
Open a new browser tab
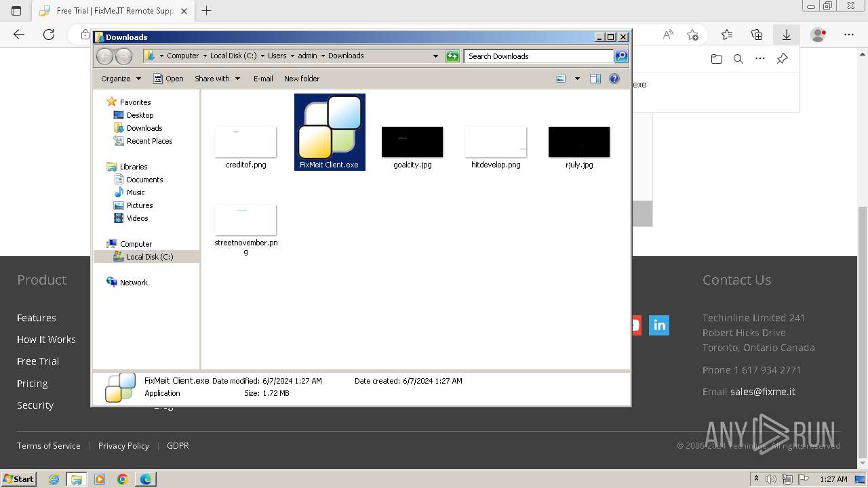[207, 11]
